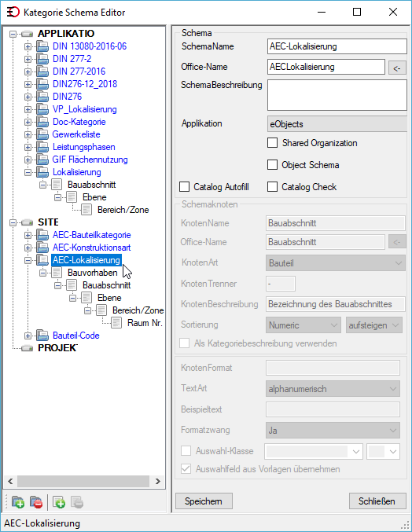Click the arrow button beside the schema Office-Name

coord(397,68)
